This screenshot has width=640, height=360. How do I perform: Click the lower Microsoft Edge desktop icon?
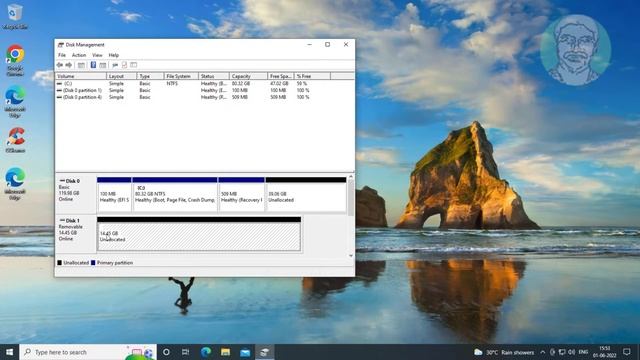[x=15, y=184]
